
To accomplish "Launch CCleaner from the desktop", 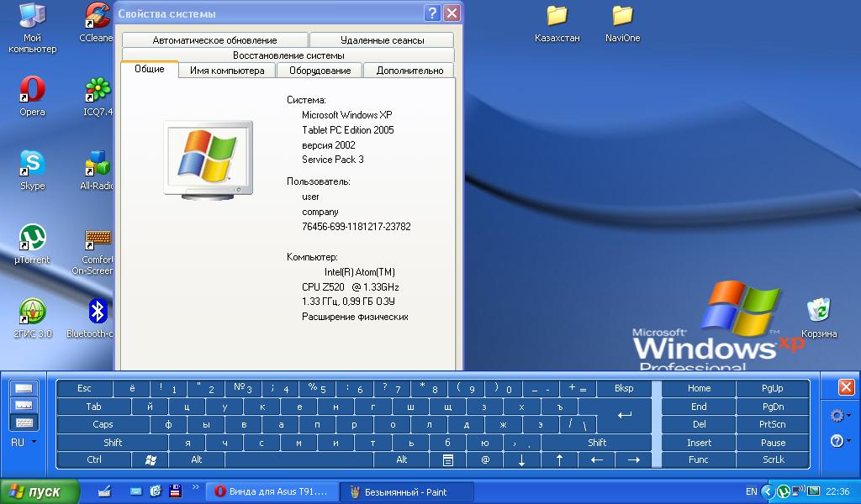I will click(x=97, y=23).
